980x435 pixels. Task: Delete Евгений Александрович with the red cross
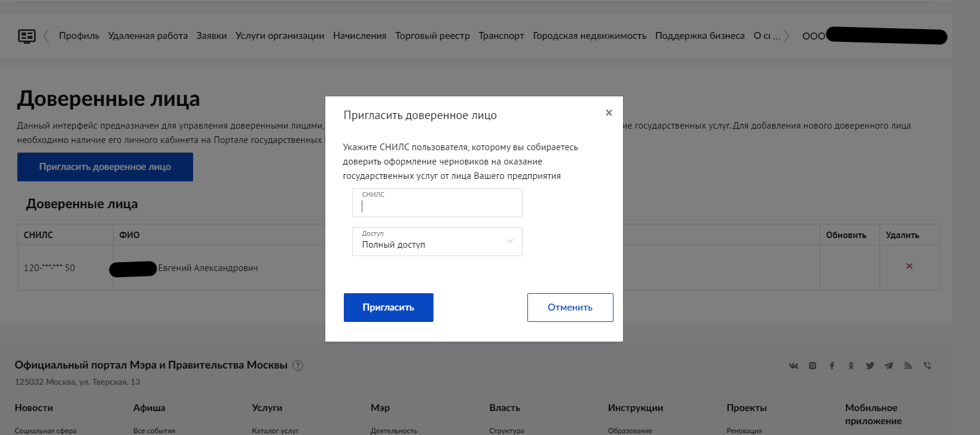909,266
